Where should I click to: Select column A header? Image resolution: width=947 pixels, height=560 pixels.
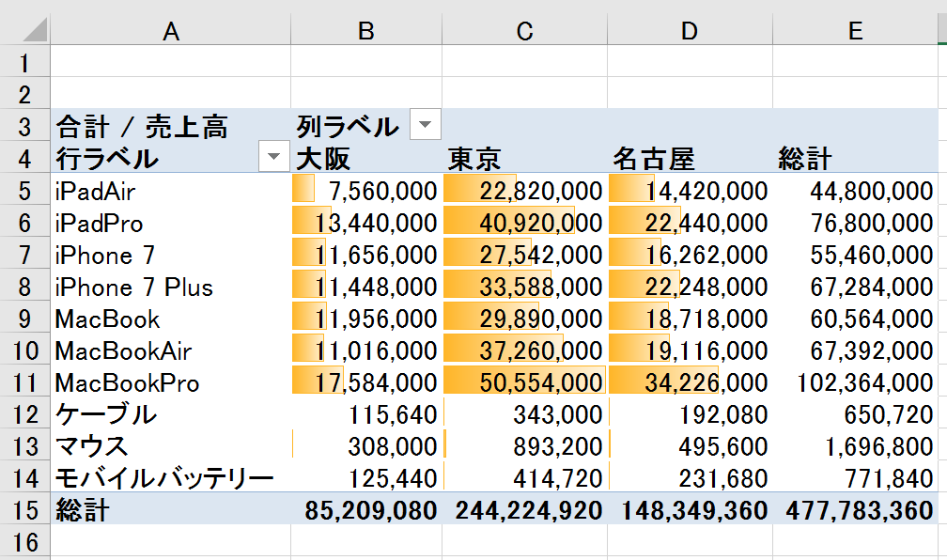pyautogui.click(x=171, y=30)
